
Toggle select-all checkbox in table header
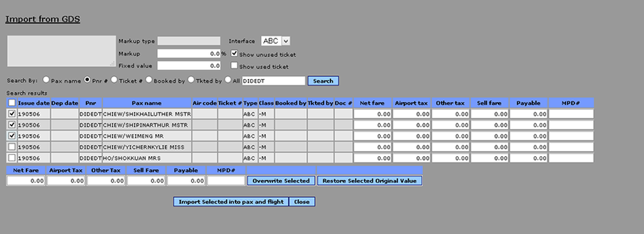12,103
